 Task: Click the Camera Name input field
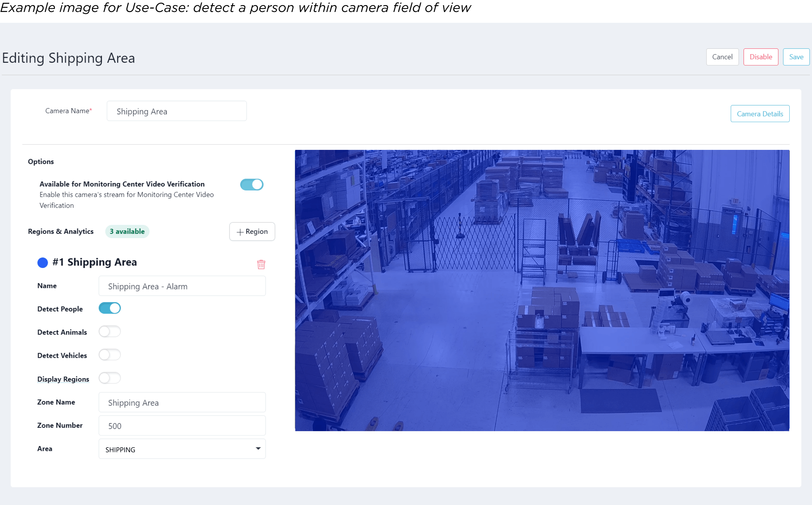click(177, 111)
